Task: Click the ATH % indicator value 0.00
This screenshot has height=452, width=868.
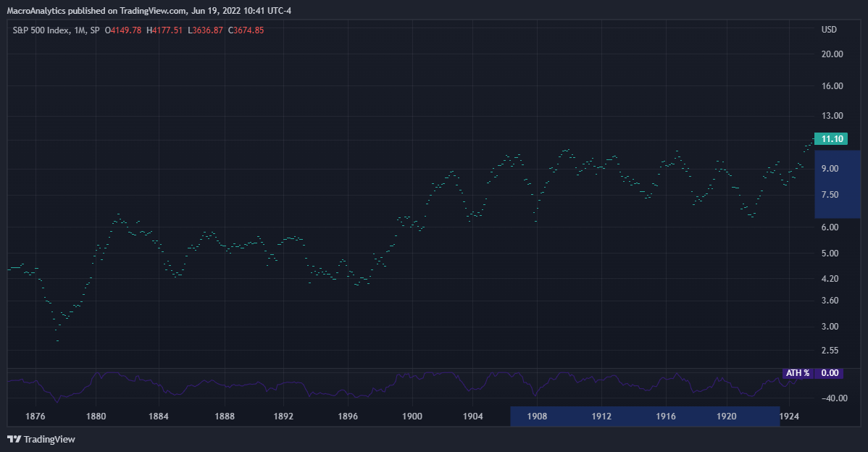Action: 830,373
